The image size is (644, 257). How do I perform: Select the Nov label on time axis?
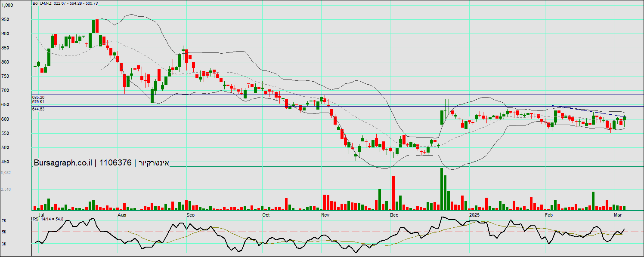click(325, 214)
